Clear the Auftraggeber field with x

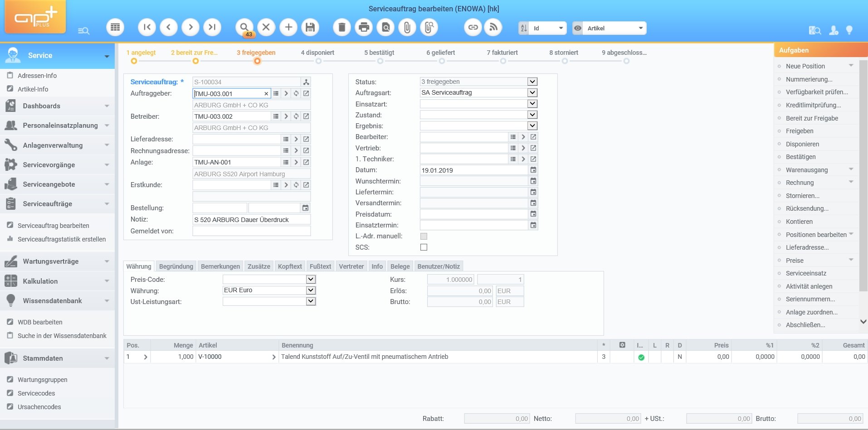point(266,93)
